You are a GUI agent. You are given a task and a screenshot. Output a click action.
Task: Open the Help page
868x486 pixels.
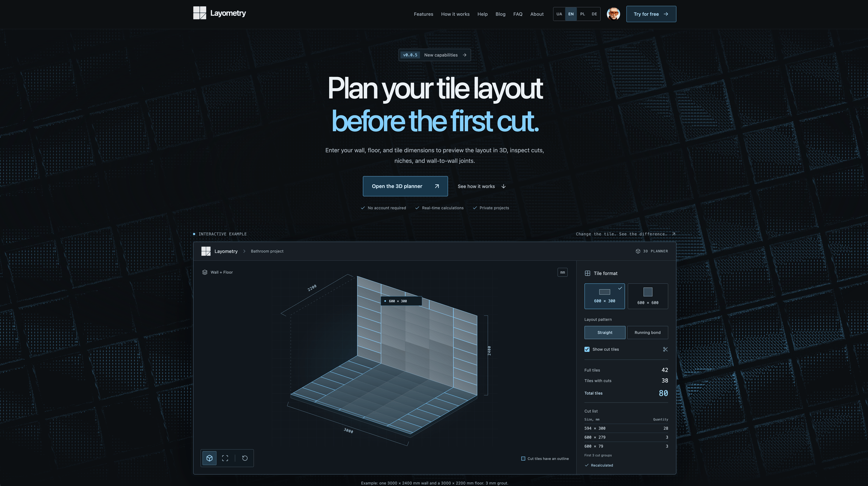point(482,14)
